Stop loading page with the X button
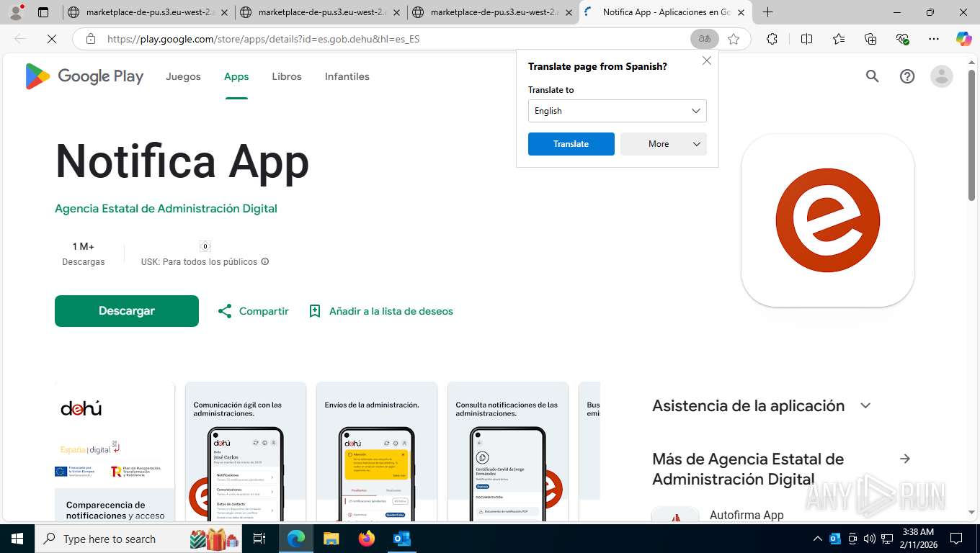This screenshot has height=553, width=980. 51,39
